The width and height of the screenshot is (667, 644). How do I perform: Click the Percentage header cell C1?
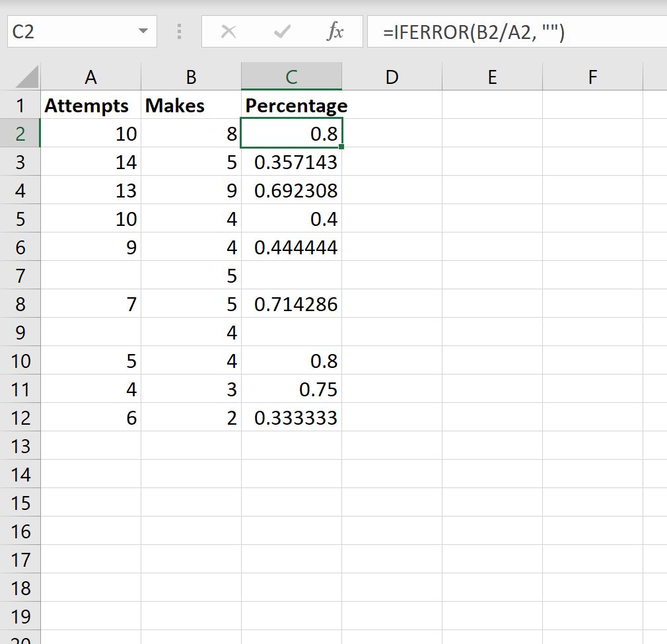click(291, 105)
